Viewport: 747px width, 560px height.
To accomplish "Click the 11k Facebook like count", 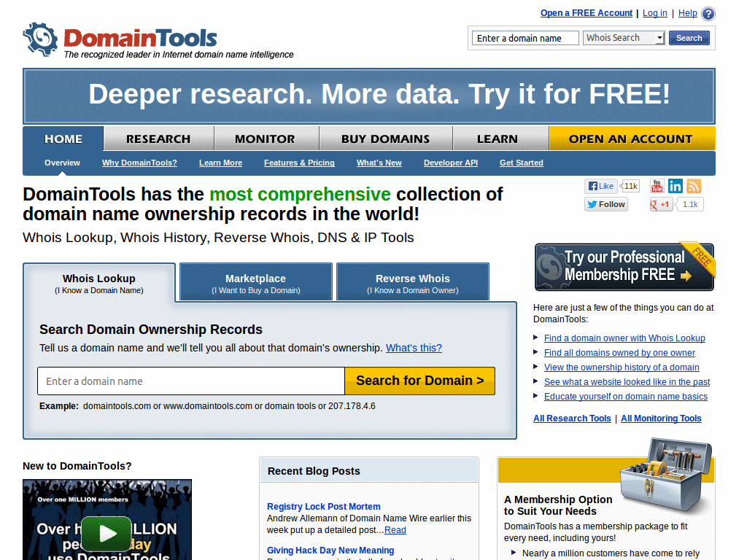I will (630, 186).
